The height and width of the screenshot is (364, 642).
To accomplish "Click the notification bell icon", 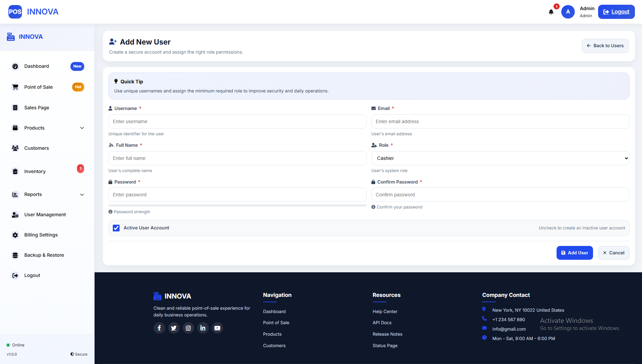I will (x=551, y=12).
